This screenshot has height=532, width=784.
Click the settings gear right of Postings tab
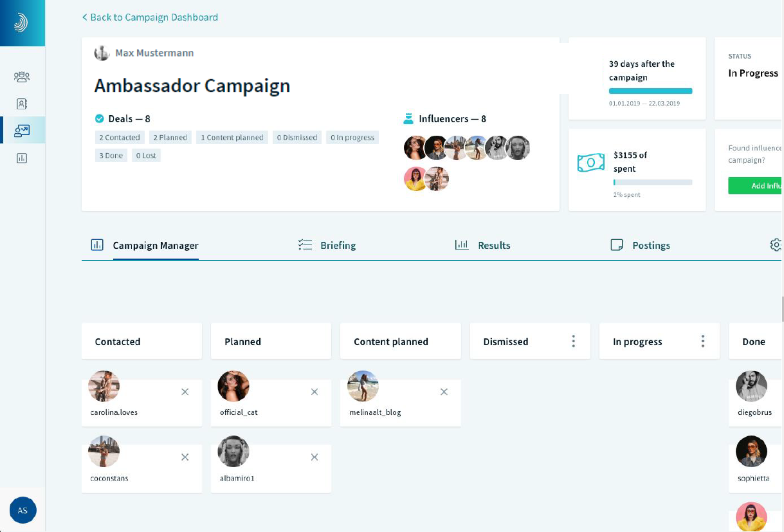tap(776, 245)
